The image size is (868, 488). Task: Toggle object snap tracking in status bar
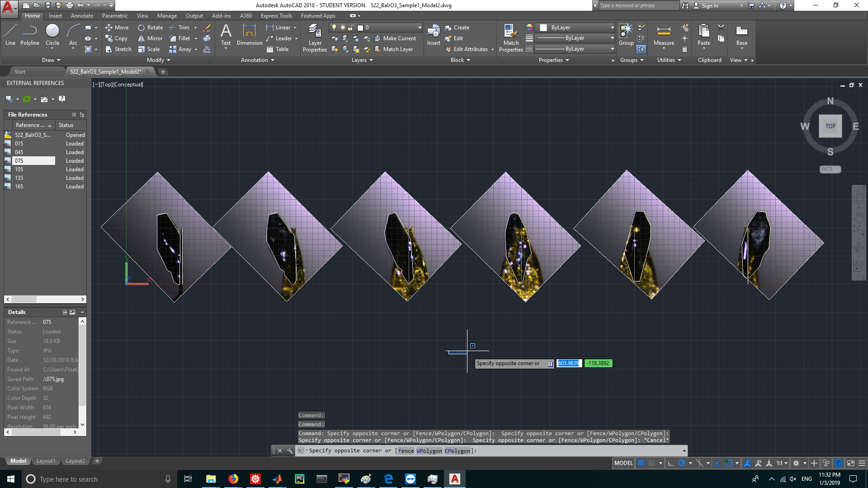(717, 463)
